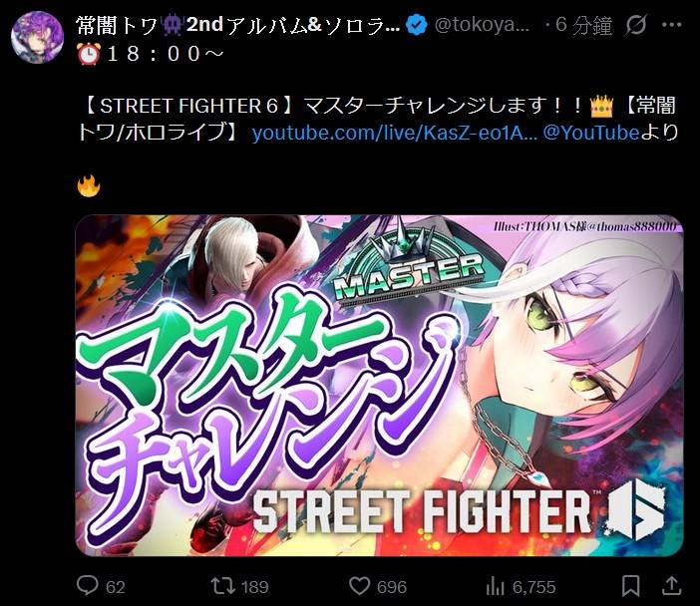View post analytics bar chart icon
The width and height of the screenshot is (700, 606).
point(496,586)
